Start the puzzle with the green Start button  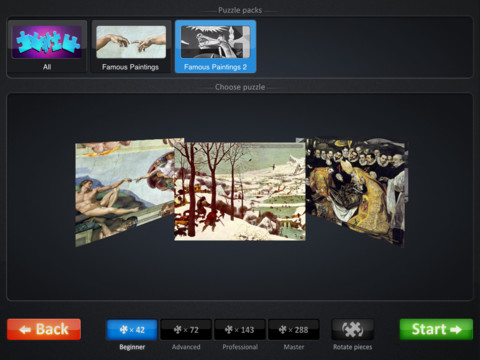tap(436, 329)
